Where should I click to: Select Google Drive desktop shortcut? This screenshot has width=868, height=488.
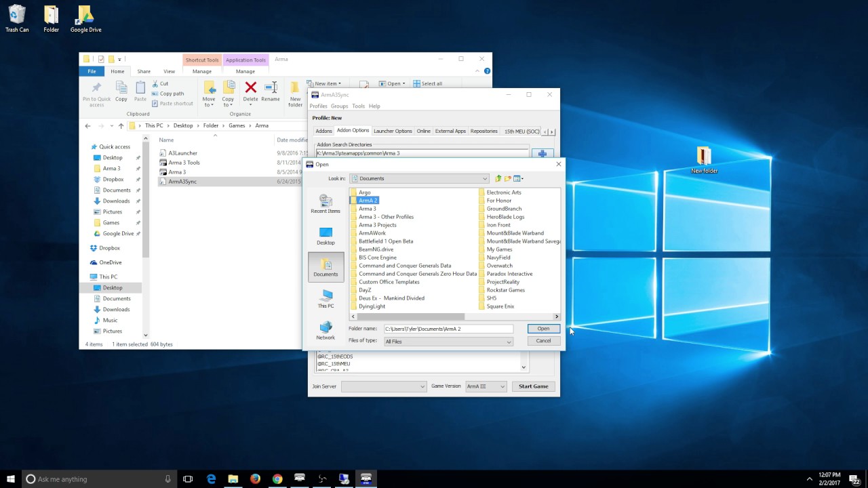[x=85, y=19]
